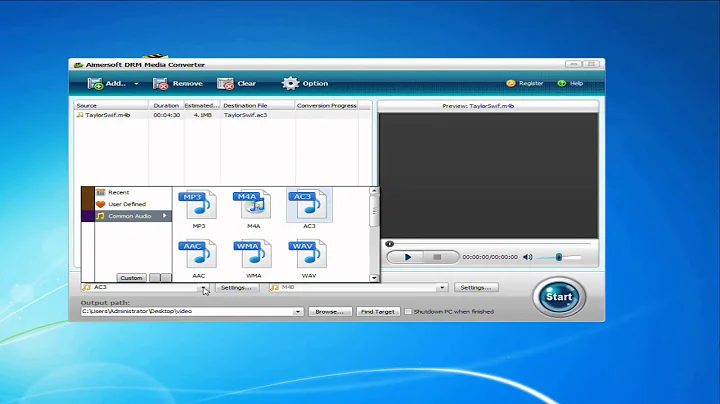Click the Remove toolbar button

point(178,84)
